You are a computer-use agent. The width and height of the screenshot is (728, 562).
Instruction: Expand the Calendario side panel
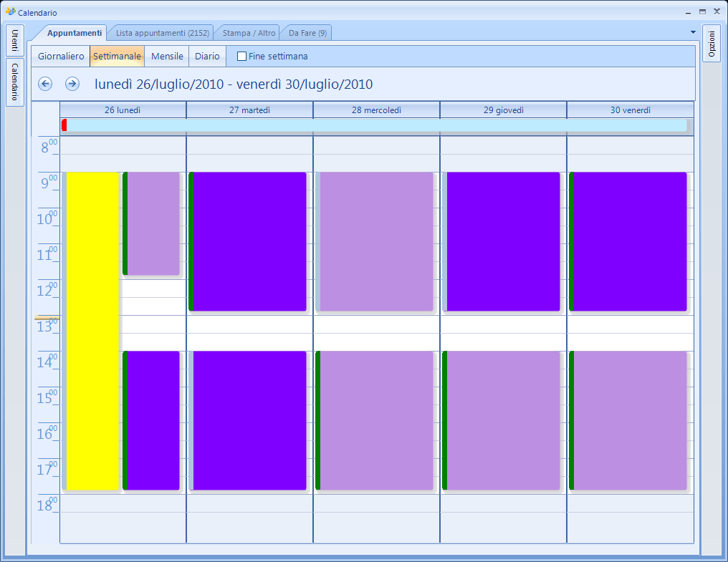click(x=15, y=82)
